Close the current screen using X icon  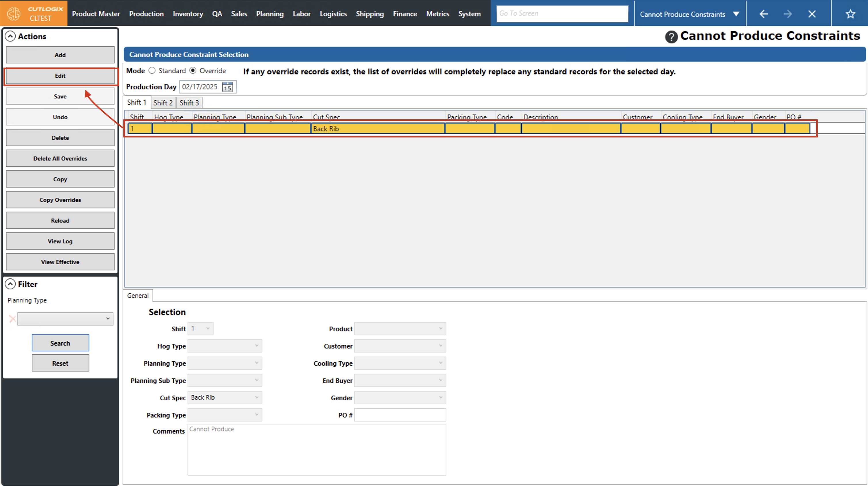[x=812, y=14]
